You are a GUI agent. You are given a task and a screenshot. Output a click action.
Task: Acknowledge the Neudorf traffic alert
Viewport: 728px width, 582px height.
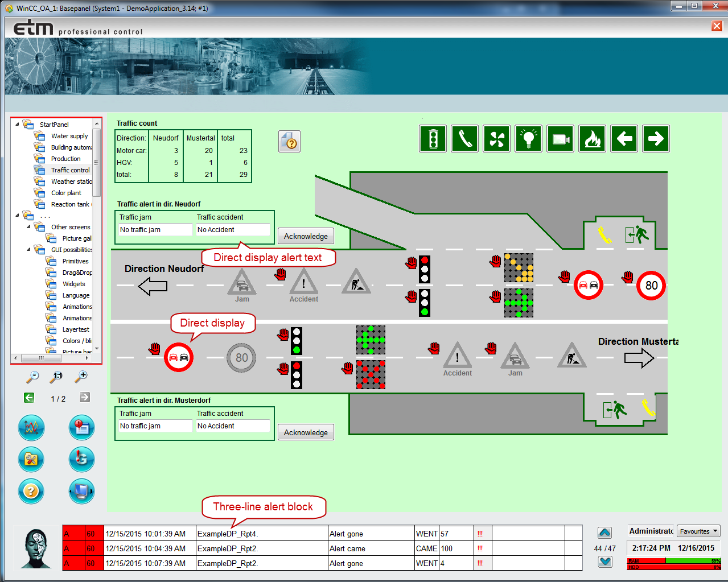pos(306,236)
